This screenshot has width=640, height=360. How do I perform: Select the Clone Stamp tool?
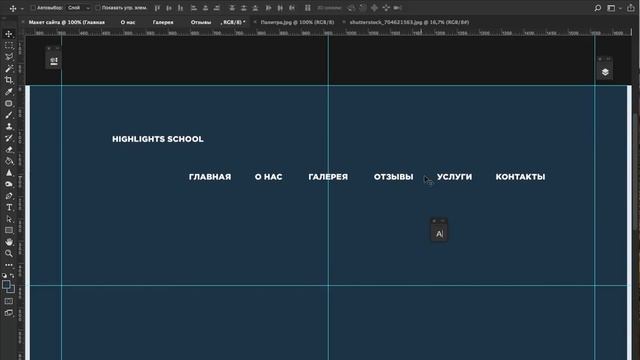tap(9, 127)
